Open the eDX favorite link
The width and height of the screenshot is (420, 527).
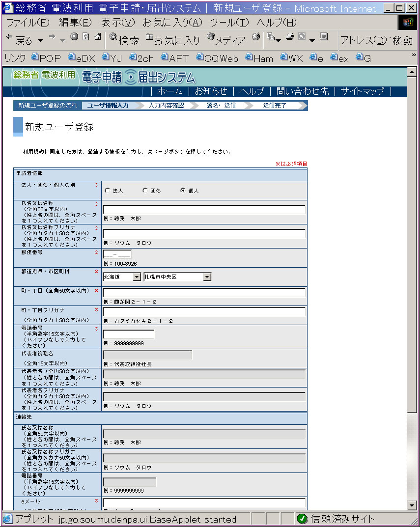point(82,58)
